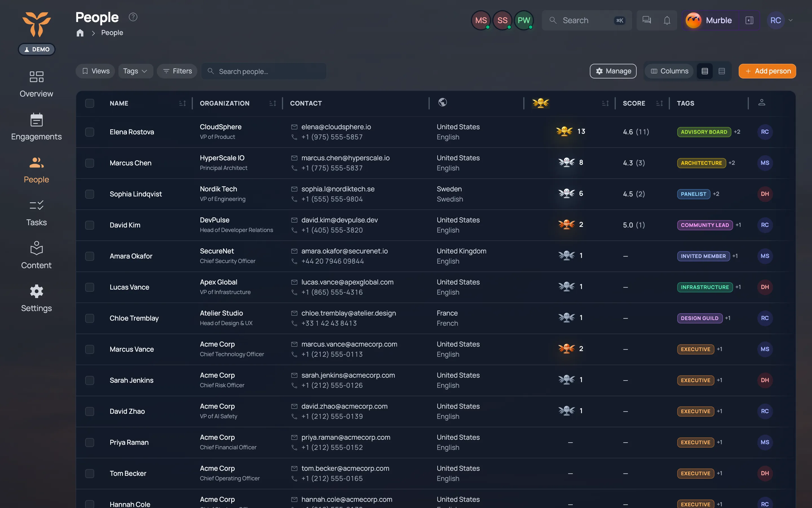The height and width of the screenshot is (508, 812).
Task: Click the phone icon in David Kim row
Action: click(x=294, y=230)
